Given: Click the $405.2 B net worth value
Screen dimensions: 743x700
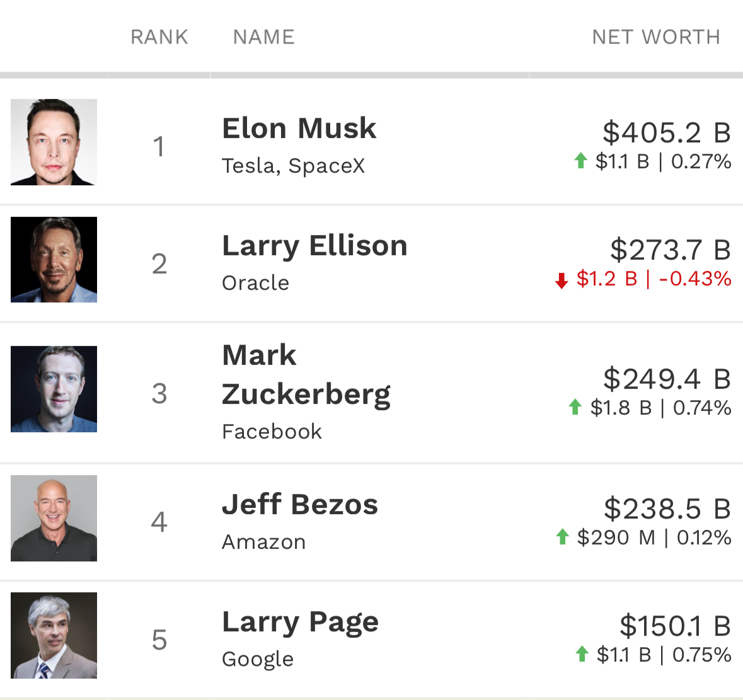Looking at the screenshot, I should pyautogui.click(x=667, y=132).
